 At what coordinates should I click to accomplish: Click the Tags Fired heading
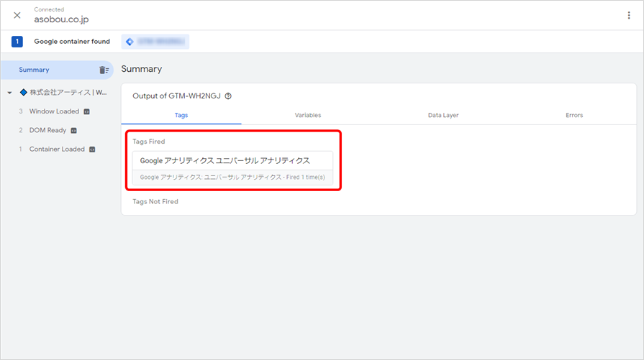tap(149, 142)
